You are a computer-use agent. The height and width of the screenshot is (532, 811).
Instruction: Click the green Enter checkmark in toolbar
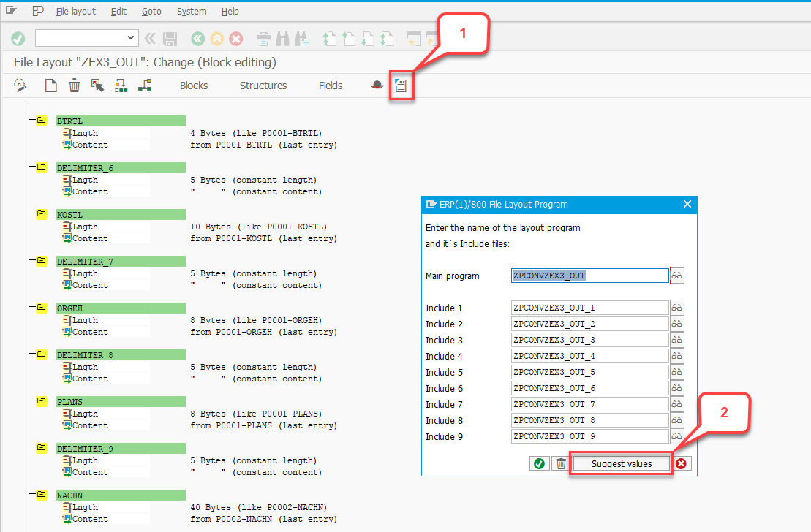(x=18, y=39)
